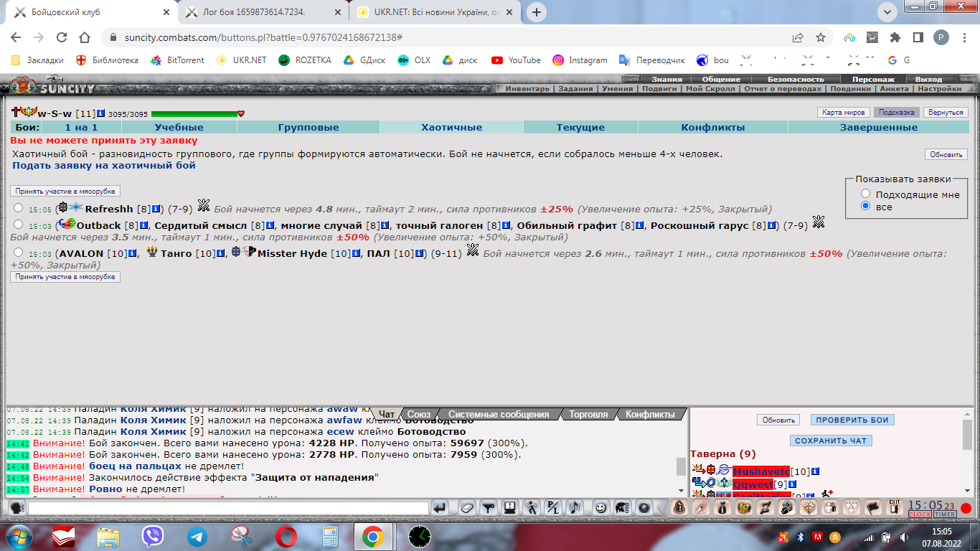The height and width of the screenshot is (551, 980).
Task: Select the radio for Refreshh's 15:05 bid
Action: (x=19, y=208)
